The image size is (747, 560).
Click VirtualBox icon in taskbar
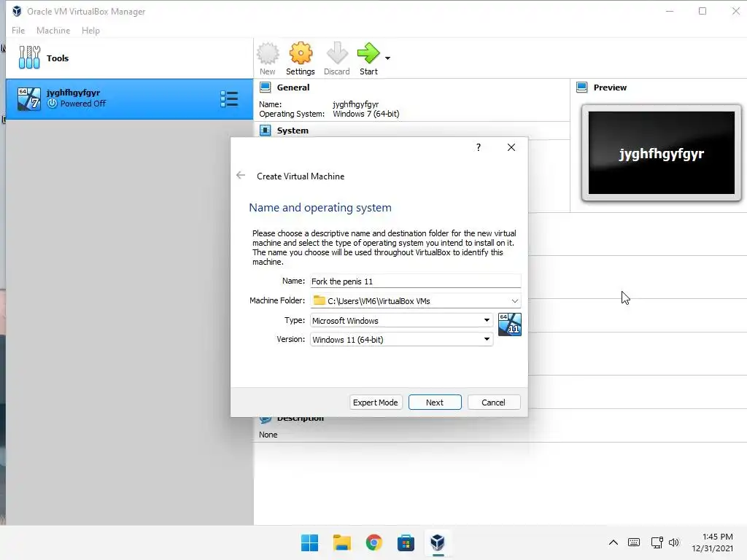point(438,542)
